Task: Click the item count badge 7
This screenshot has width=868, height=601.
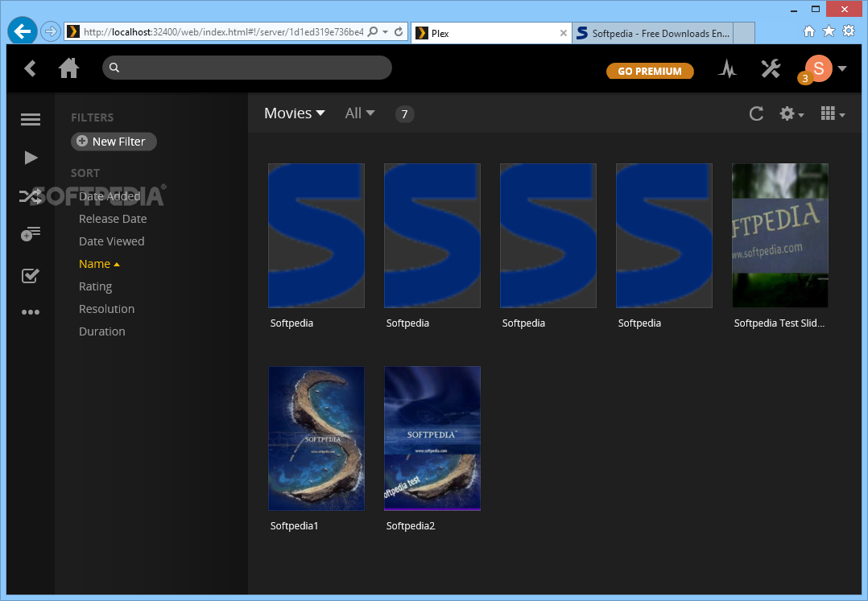Action: pyautogui.click(x=405, y=114)
